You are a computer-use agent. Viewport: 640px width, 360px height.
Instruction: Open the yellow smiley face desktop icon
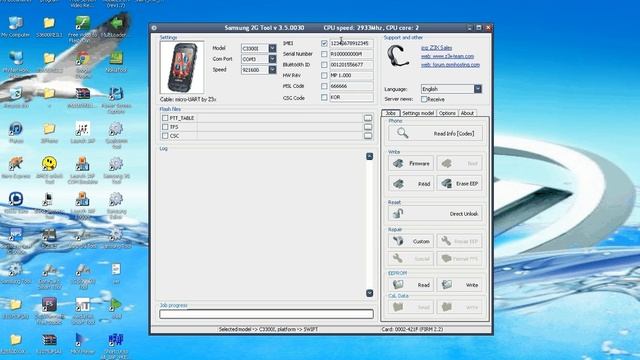tap(49, 167)
